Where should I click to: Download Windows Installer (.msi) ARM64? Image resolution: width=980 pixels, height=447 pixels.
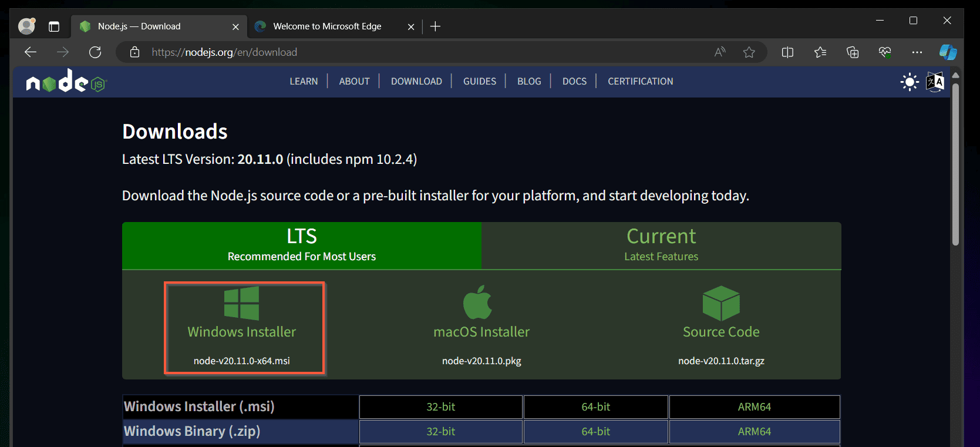755,407
